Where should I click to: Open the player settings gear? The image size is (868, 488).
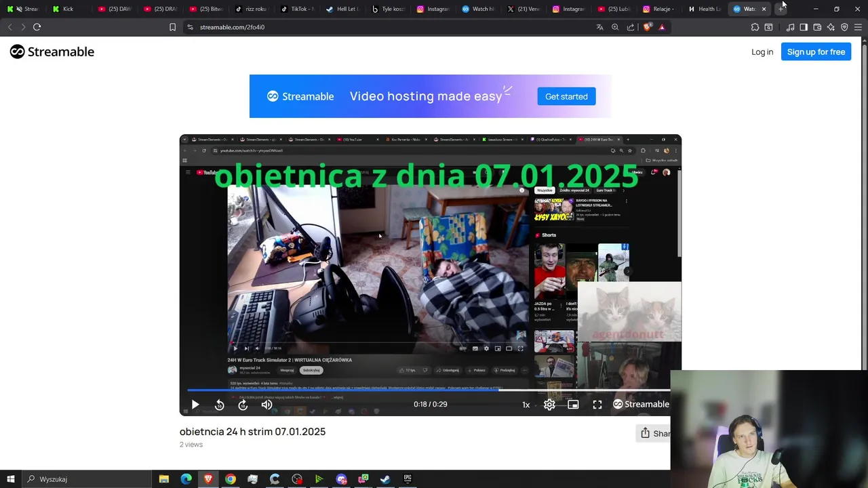click(x=549, y=405)
